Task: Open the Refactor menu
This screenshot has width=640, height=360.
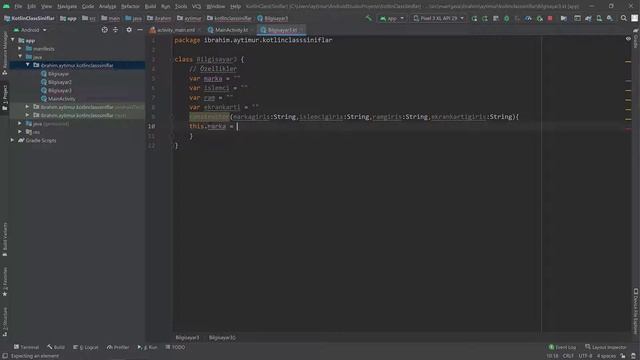Action: point(130,6)
